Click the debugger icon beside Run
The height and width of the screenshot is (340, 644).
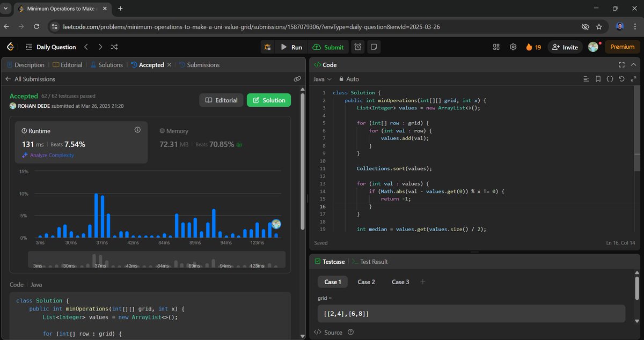click(267, 47)
